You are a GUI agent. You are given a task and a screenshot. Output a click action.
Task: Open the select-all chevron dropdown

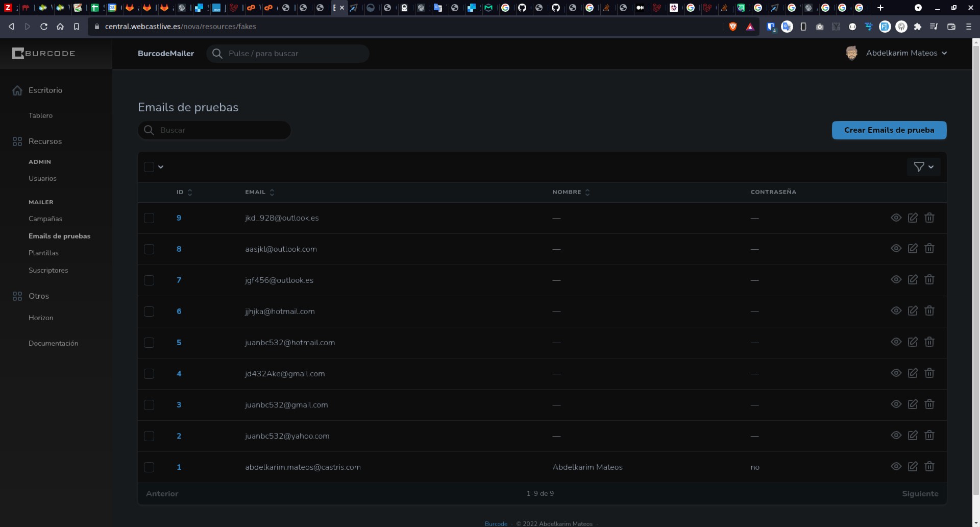[x=161, y=167]
